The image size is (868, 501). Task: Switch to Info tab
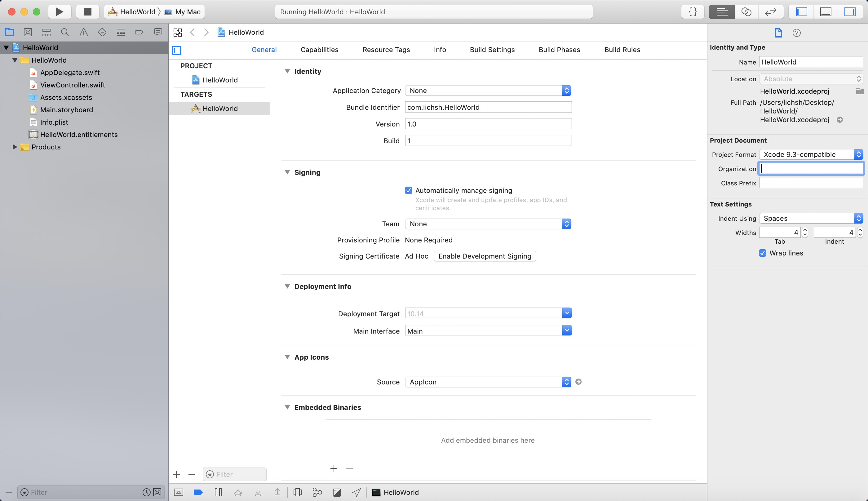click(x=440, y=50)
